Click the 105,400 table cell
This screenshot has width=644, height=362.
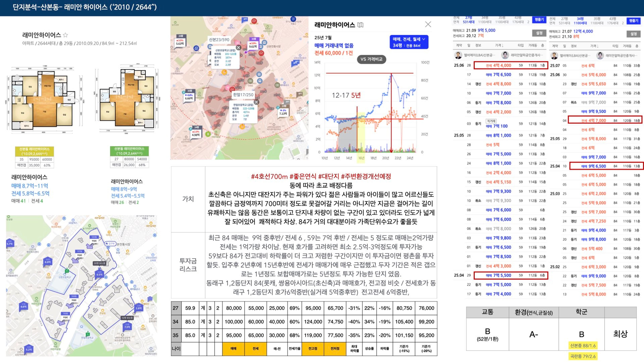404,322
